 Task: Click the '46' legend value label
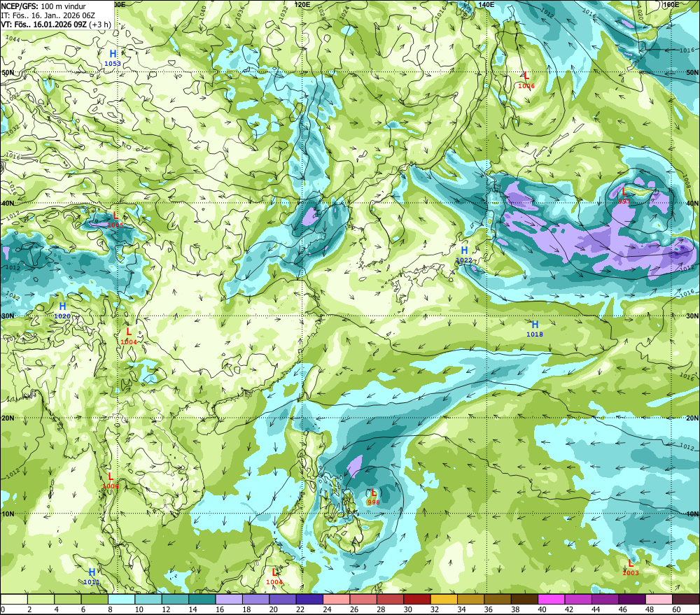click(x=623, y=609)
